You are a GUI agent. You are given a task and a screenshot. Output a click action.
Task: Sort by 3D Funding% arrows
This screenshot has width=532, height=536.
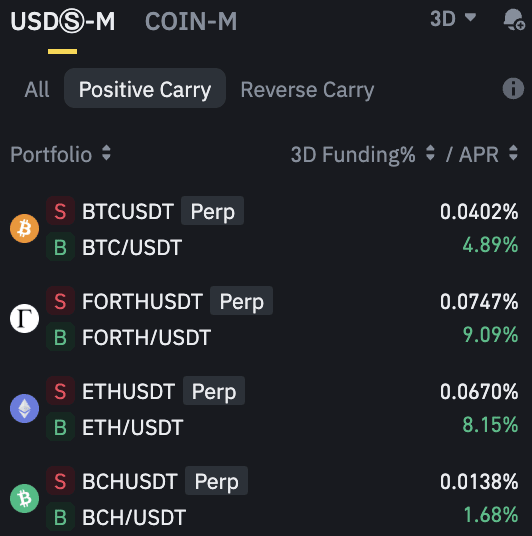(x=430, y=153)
